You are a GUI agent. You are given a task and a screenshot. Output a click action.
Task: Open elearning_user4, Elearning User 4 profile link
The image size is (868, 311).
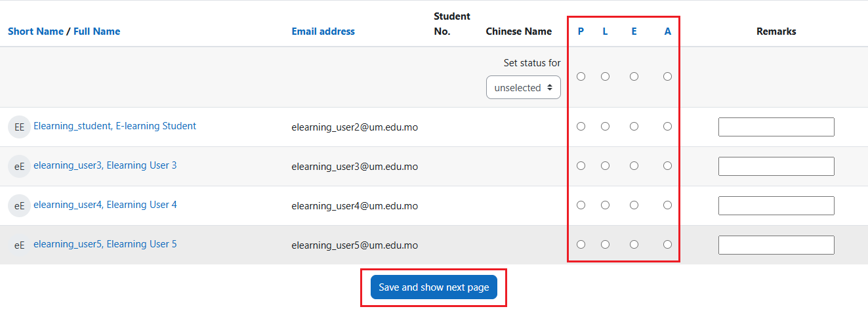[x=105, y=205]
